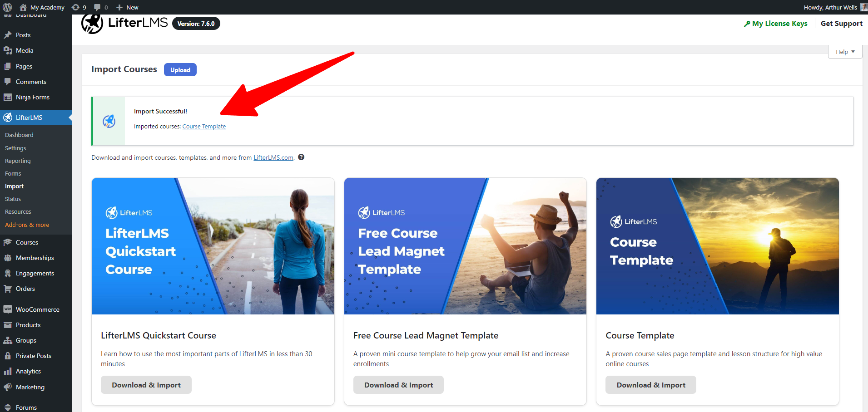Click the WordPress logo in the admin bar
Image resolution: width=868 pixels, height=412 pixels.
(7, 7)
